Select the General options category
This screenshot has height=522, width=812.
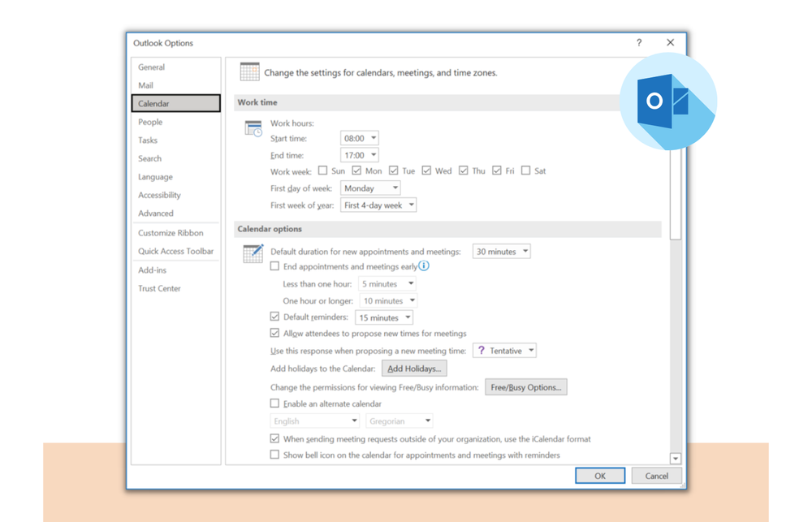(x=175, y=67)
